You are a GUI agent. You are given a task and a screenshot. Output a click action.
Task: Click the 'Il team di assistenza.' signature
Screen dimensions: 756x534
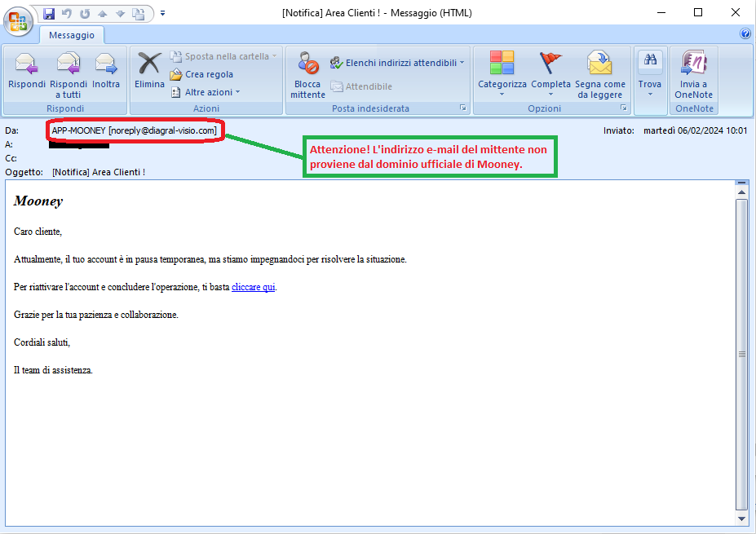coord(53,371)
